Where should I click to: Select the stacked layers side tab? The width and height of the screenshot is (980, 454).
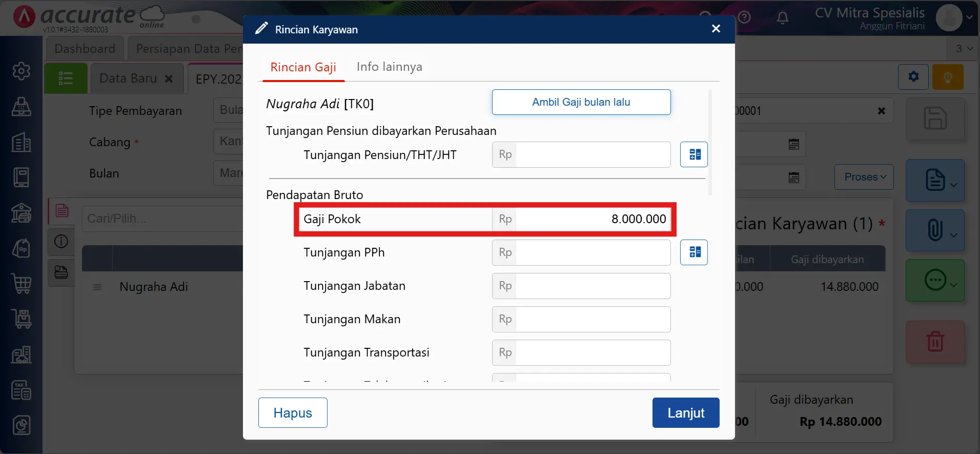click(x=62, y=272)
